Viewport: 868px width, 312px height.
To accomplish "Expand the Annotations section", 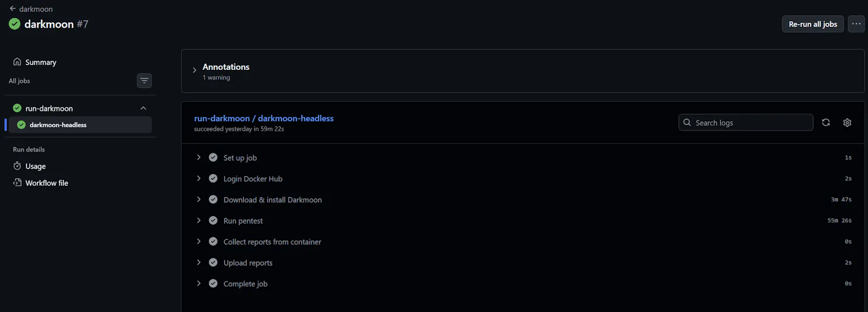I will [x=194, y=70].
